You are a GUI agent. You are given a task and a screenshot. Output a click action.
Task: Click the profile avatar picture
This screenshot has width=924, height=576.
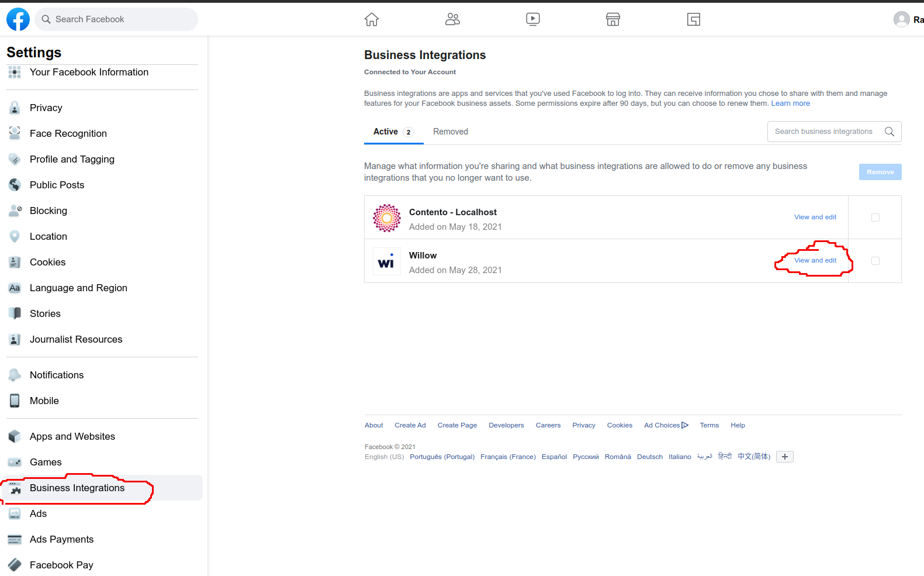(x=902, y=19)
